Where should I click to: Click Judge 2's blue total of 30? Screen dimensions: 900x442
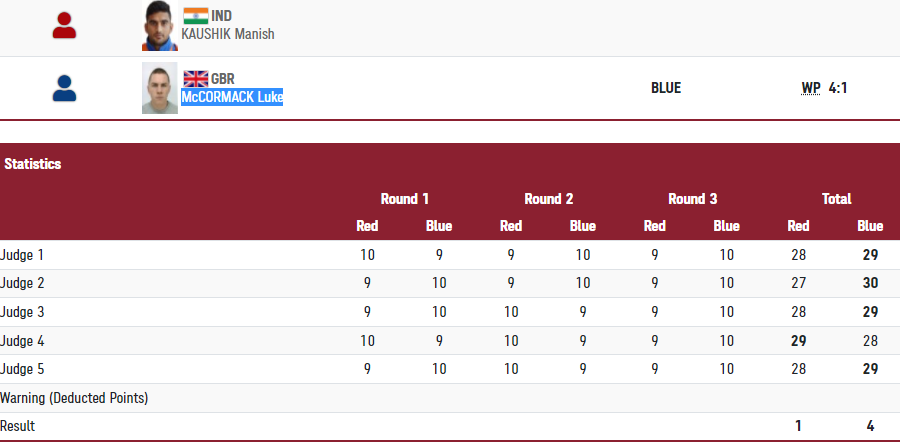coord(870,283)
